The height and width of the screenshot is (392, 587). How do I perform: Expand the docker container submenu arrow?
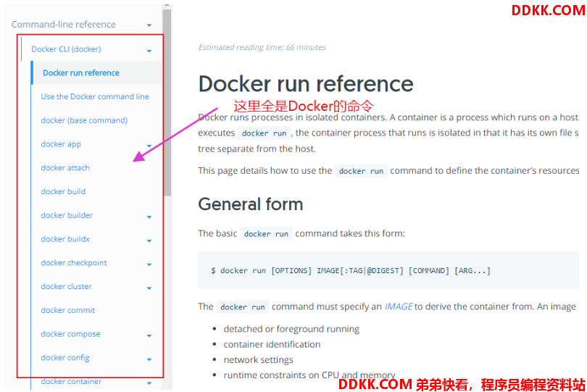click(x=149, y=383)
